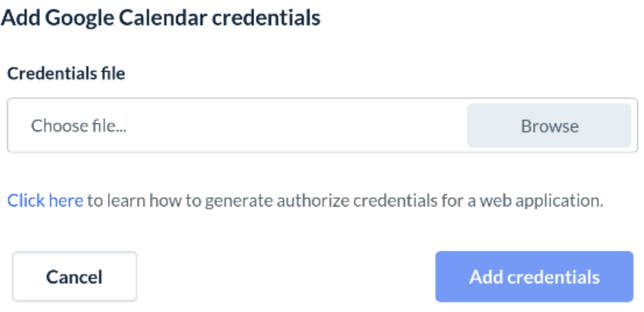Open file picker via Browse

pyautogui.click(x=549, y=126)
